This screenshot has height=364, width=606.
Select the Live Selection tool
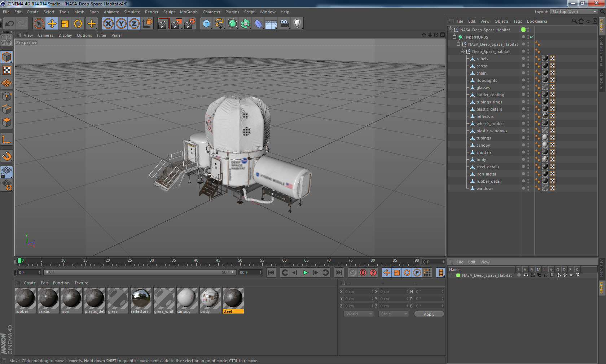click(x=39, y=24)
